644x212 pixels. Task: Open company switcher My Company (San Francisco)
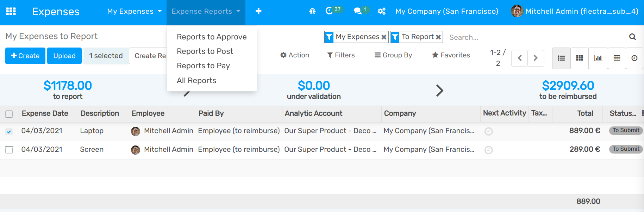click(447, 11)
